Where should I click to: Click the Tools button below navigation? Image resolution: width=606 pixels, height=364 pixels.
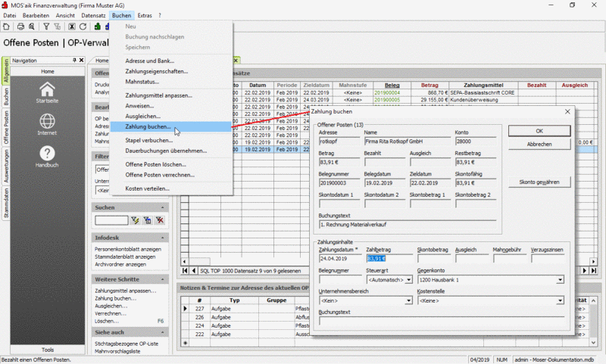(x=48, y=350)
